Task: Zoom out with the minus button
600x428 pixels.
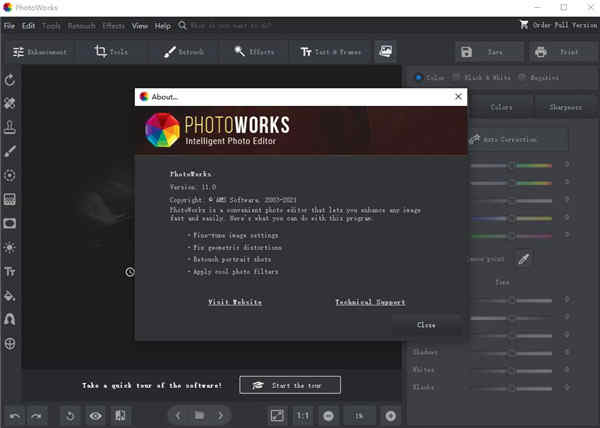Action: pyautogui.click(x=329, y=416)
